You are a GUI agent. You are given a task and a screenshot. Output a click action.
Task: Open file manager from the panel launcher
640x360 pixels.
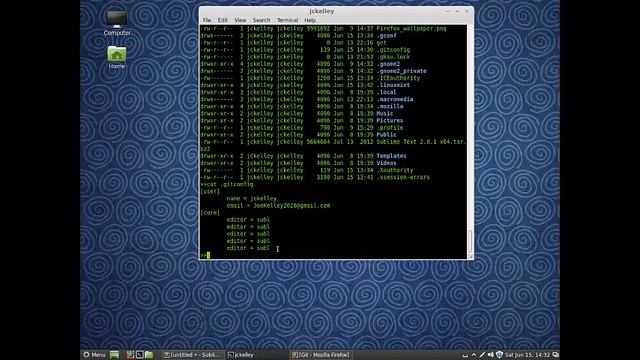click(x=149, y=355)
